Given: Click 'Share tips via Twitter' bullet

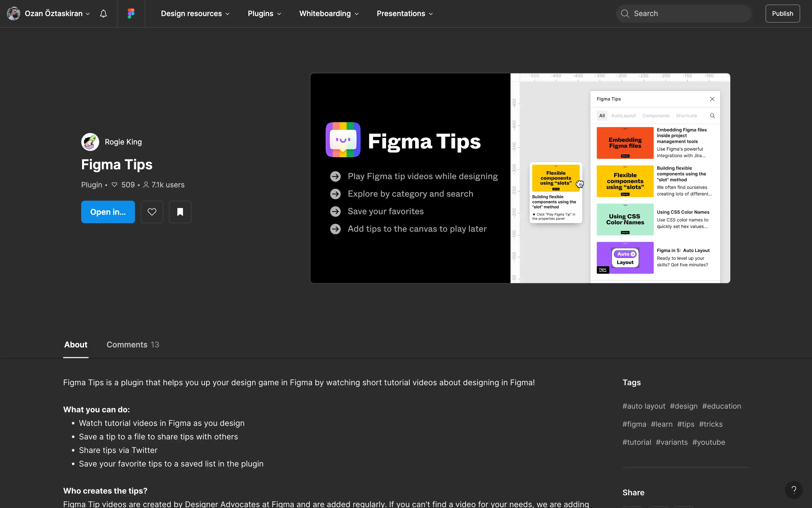Looking at the screenshot, I should [118, 450].
